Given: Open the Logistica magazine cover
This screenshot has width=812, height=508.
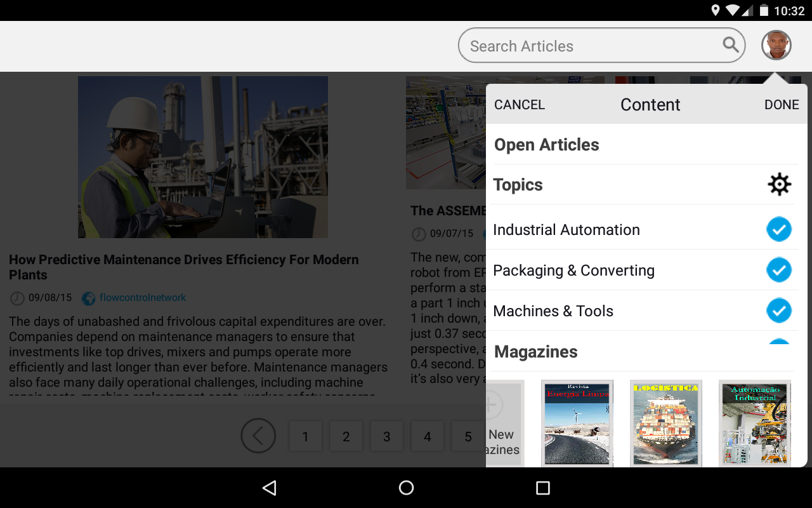Looking at the screenshot, I should (666, 423).
